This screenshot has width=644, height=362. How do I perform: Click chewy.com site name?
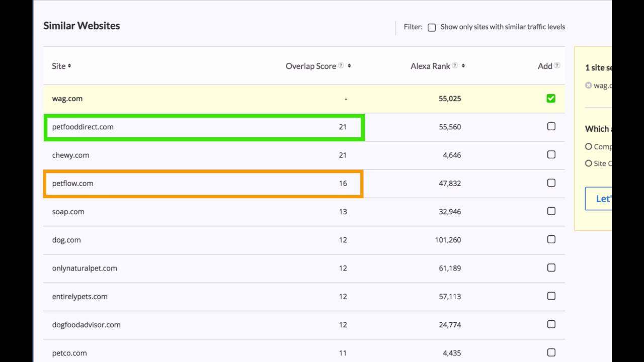click(70, 155)
